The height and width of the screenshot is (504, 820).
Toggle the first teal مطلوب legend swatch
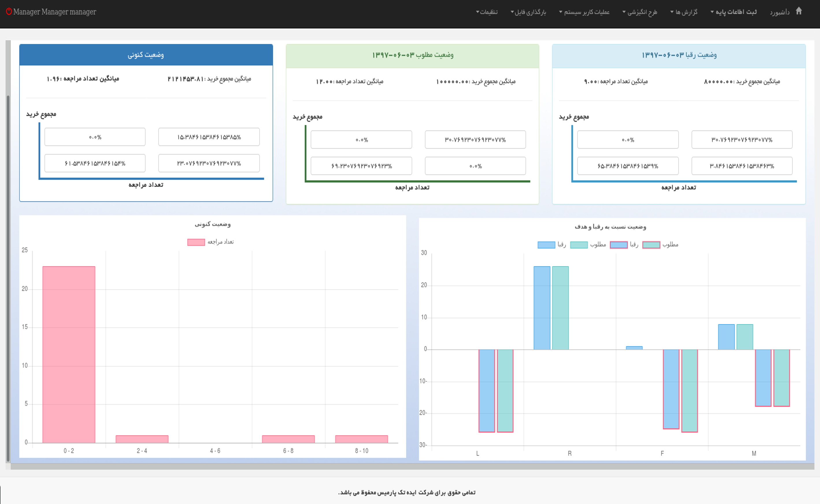point(579,245)
